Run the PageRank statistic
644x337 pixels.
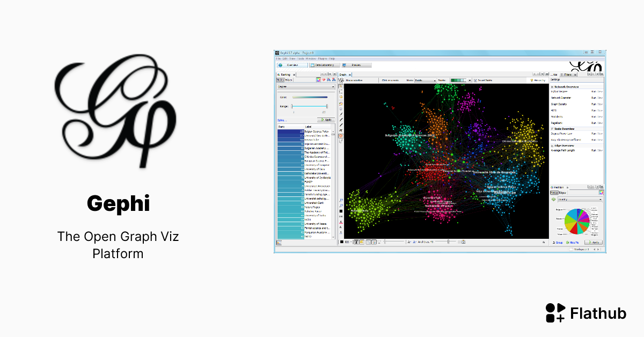(x=593, y=122)
